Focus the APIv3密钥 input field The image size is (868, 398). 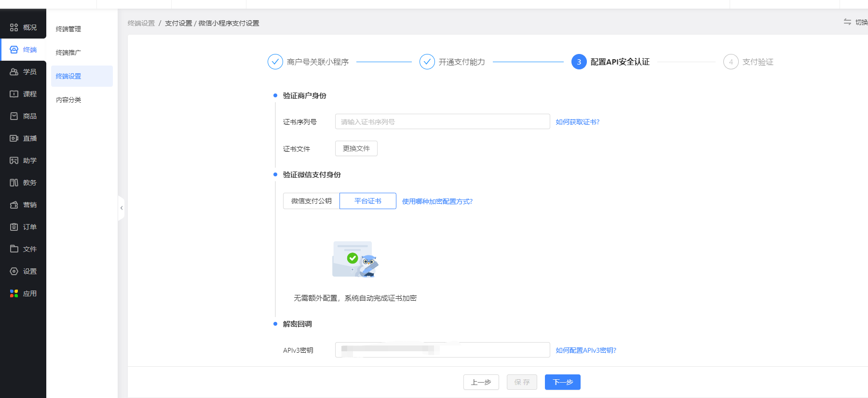[443, 350]
